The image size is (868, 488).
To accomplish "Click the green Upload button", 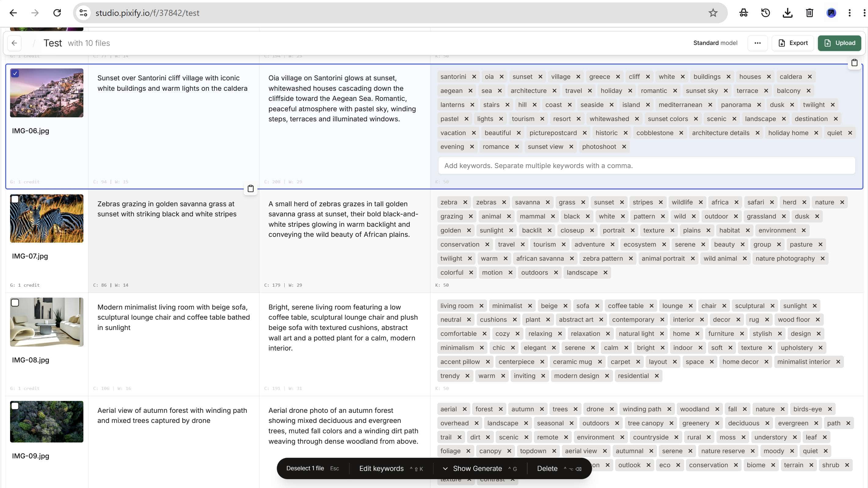I will point(839,43).
